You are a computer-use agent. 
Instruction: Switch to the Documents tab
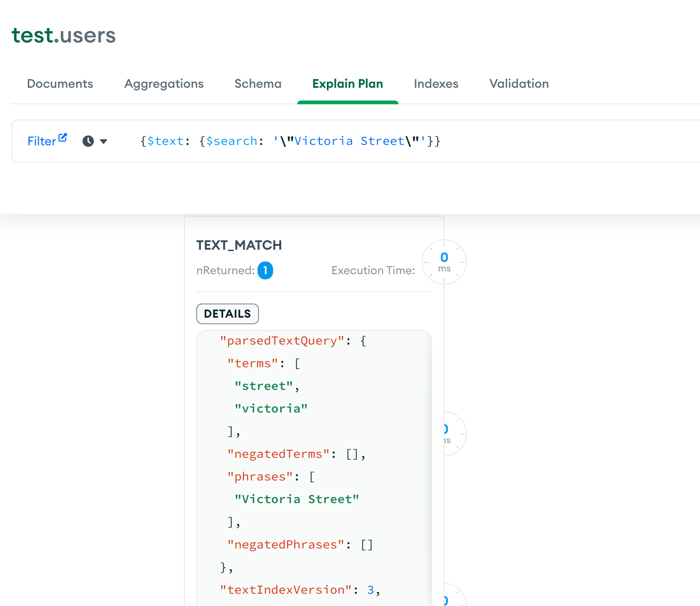[x=60, y=84]
